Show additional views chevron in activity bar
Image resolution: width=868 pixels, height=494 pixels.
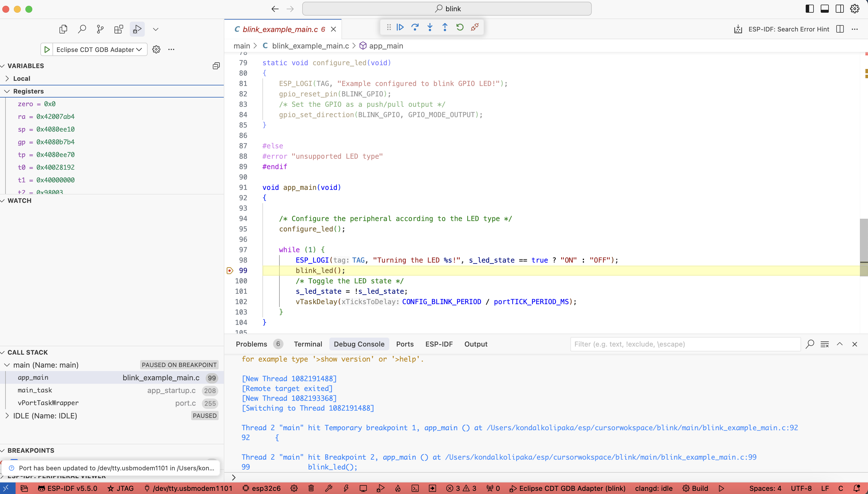point(156,29)
